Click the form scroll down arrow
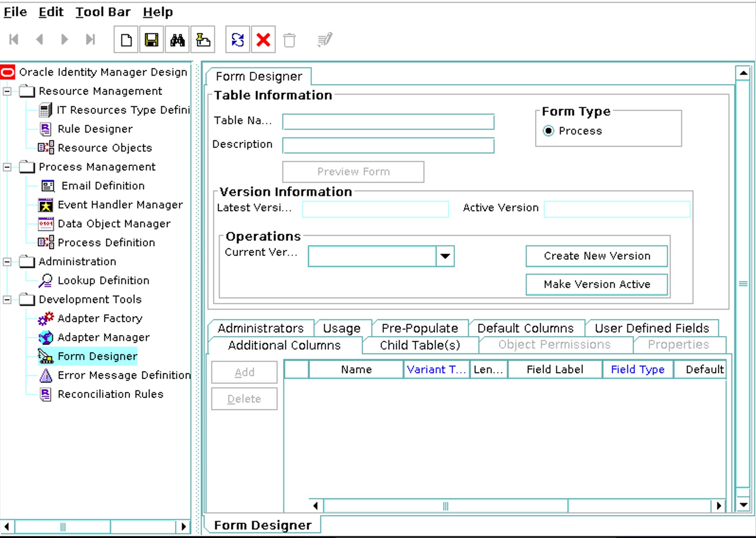The height and width of the screenshot is (538, 756). tap(743, 505)
